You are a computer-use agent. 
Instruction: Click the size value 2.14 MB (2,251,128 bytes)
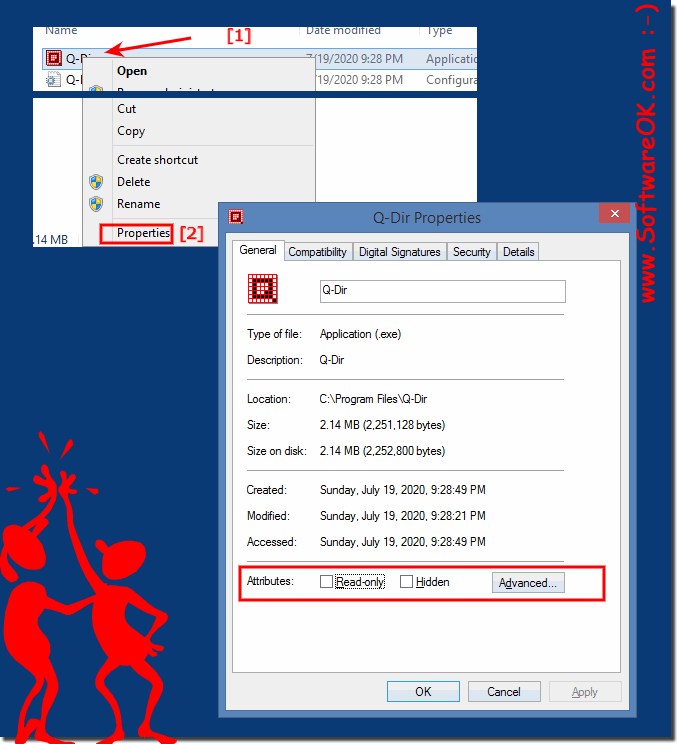(382, 425)
